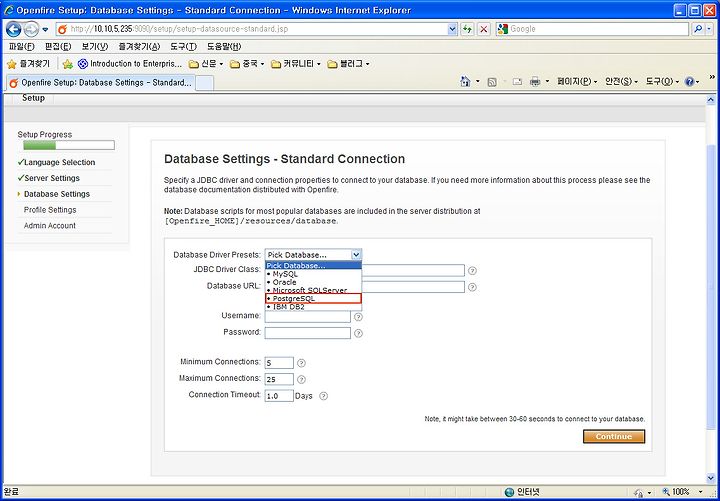Click the Home page icon
The width and height of the screenshot is (720, 501).
tap(465, 82)
